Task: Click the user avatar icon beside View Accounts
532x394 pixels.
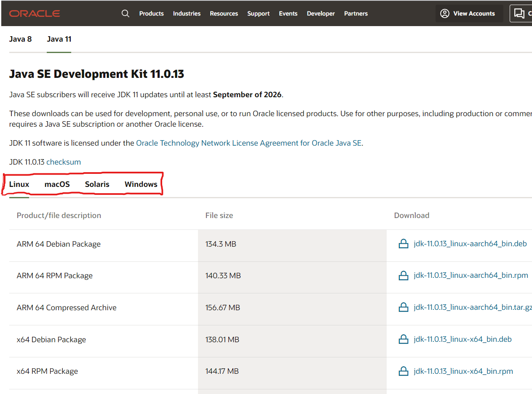Action: coord(445,13)
